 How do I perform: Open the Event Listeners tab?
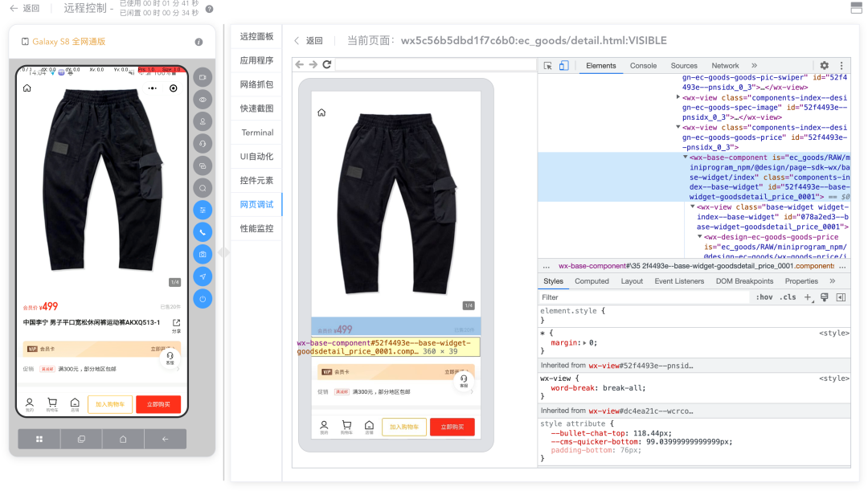(x=679, y=281)
